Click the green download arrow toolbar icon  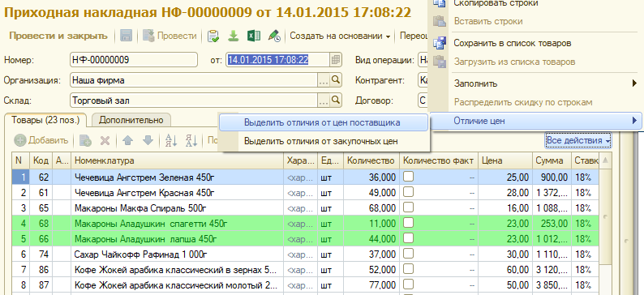point(234,36)
